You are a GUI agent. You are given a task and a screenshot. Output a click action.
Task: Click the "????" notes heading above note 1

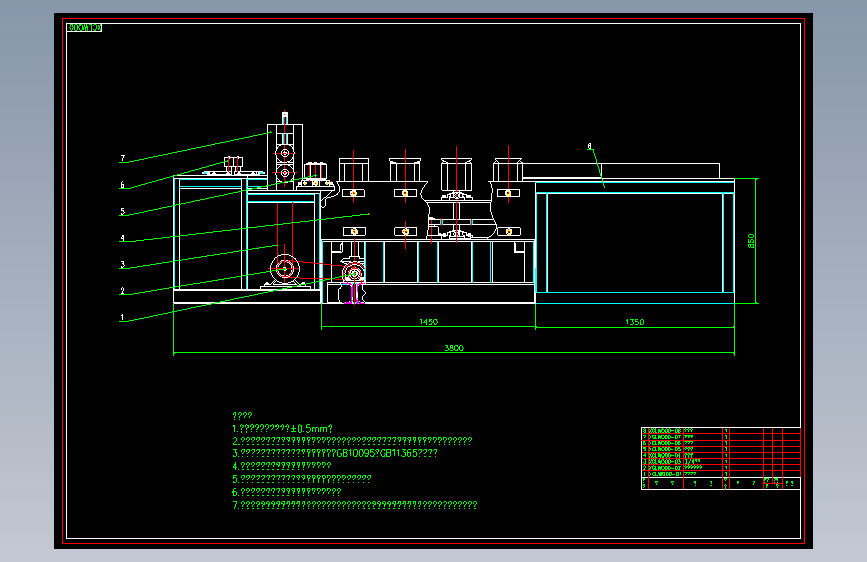(242, 415)
